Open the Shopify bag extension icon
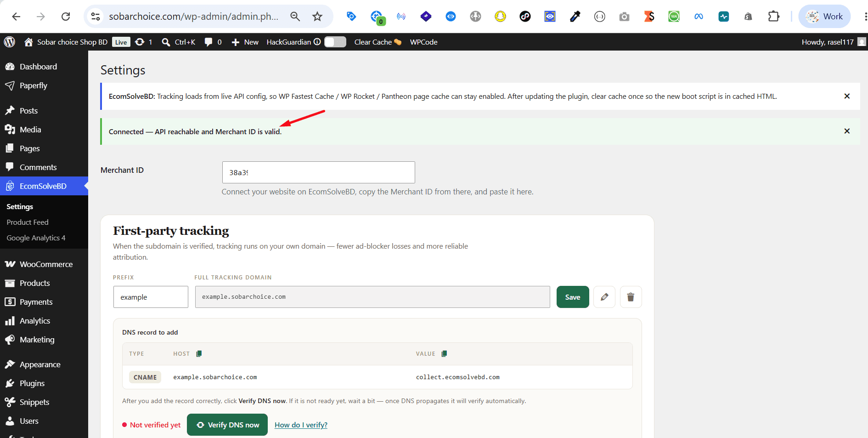The image size is (868, 438). 748,17
